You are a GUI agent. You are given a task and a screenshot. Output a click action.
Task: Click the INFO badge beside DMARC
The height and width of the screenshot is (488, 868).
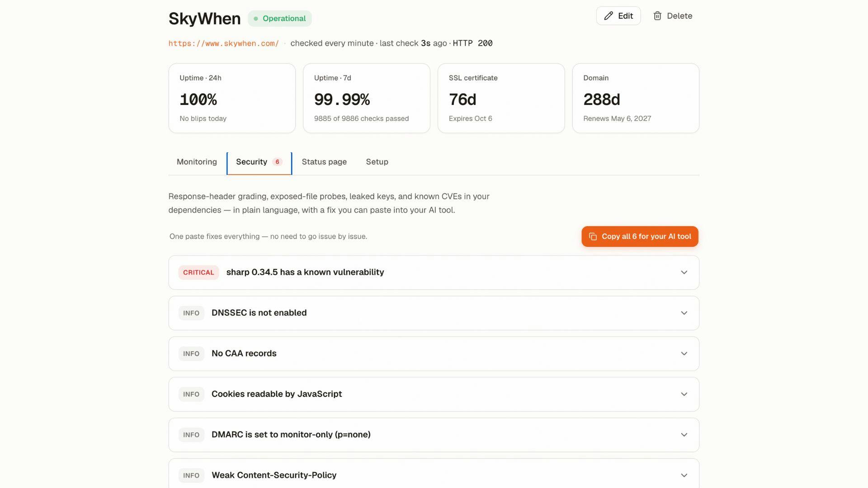click(191, 435)
